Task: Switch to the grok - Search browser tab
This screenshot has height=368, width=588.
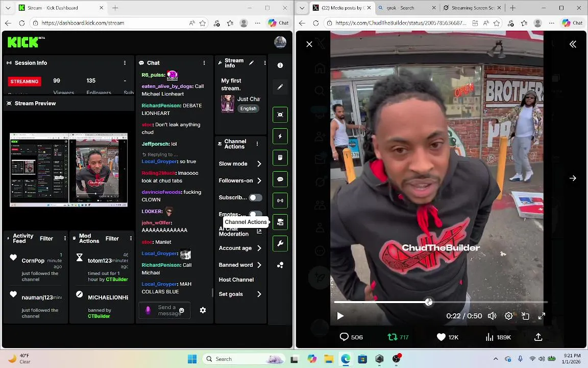Action: pos(407,8)
